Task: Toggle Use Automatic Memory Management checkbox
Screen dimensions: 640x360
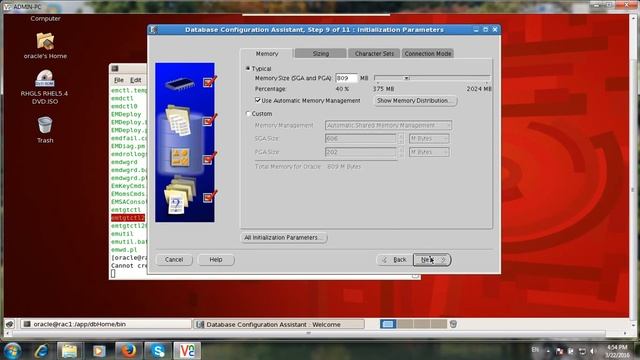Action: point(258,100)
